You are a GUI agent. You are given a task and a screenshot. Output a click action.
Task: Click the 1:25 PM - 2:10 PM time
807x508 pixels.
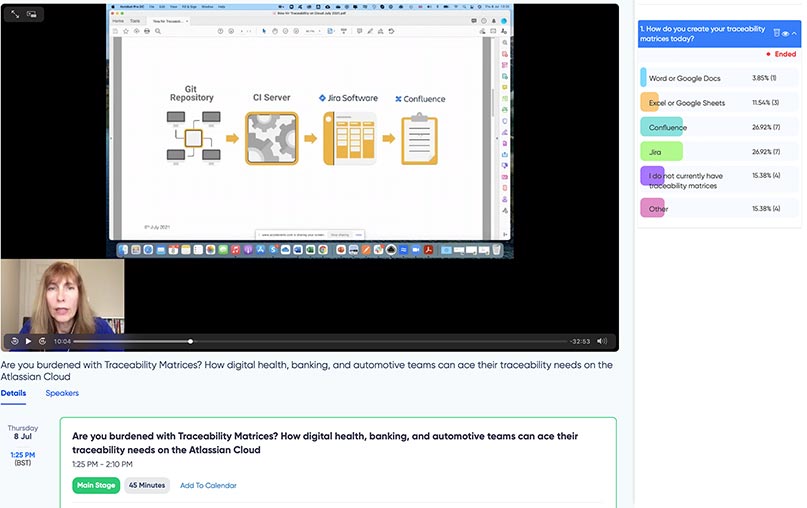point(102,464)
